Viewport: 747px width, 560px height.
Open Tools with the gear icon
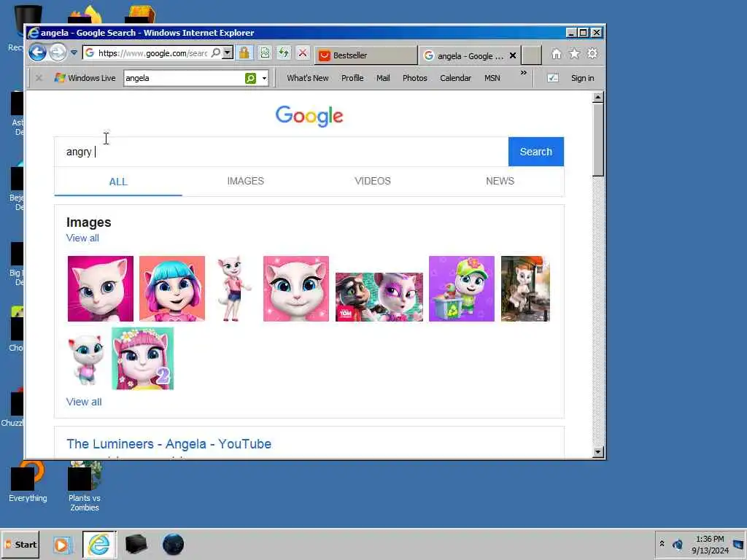[x=592, y=54]
